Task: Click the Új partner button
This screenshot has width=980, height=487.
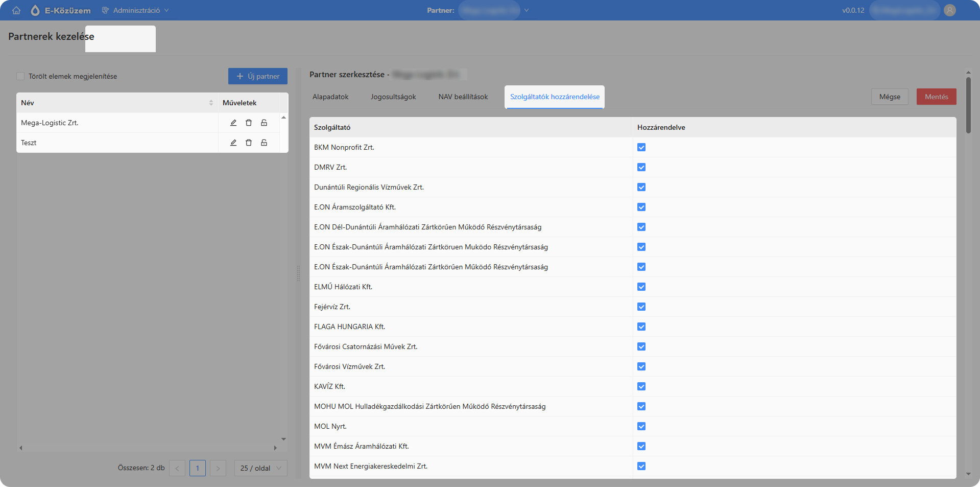Action: click(x=258, y=76)
